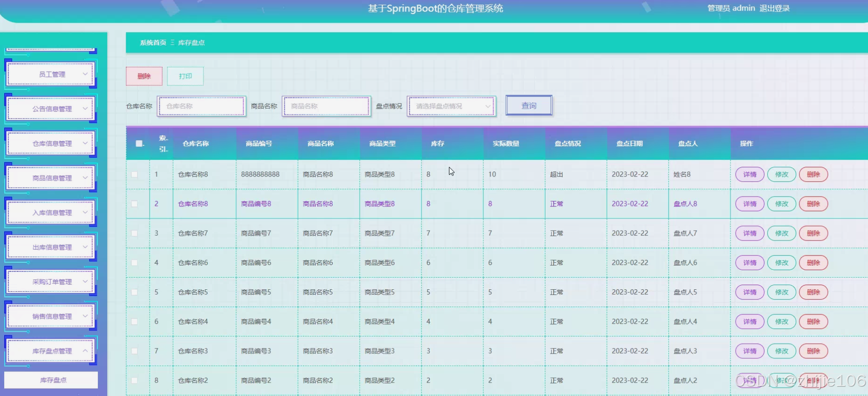Click the 商品编号 value 8888888888
The image size is (868, 396).
260,174
